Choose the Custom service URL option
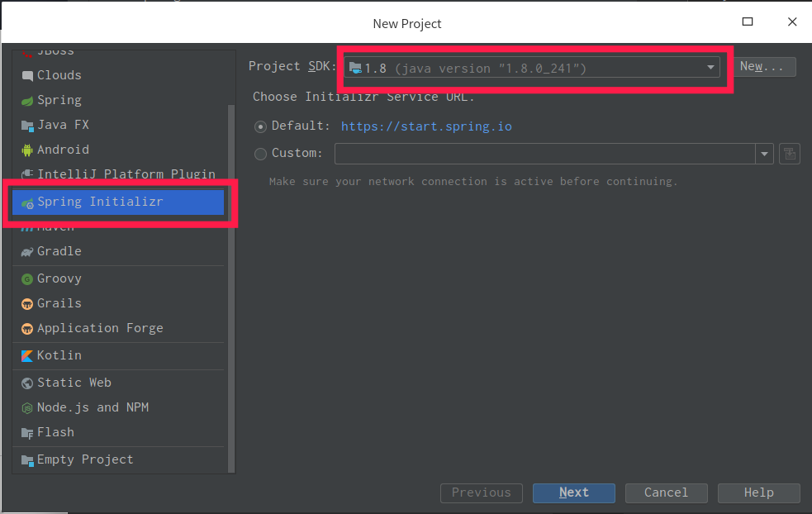Image resolution: width=812 pixels, height=514 pixels. 260,154
